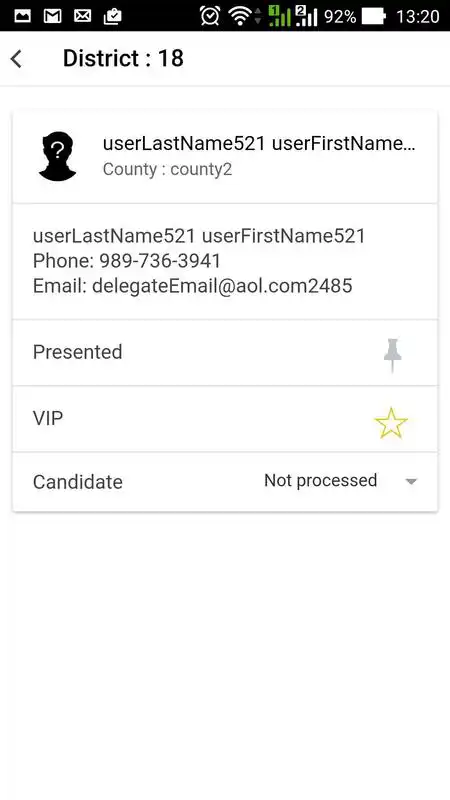Screen dimensions: 450x800
Task: Open the alarm clock status icon
Action: pos(210,16)
